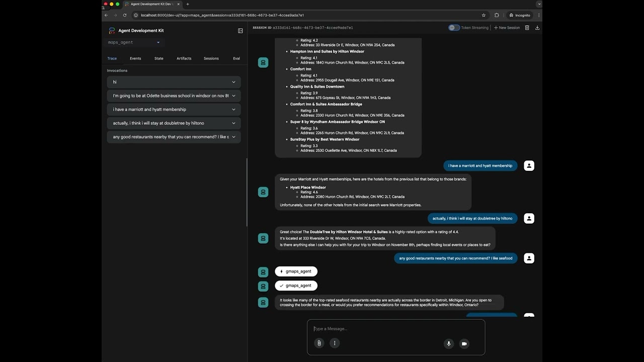Click 'Comfort Inn & Suites Ambassador Bridge' entry
Screen dimensions: 644x362
click(x=326, y=104)
